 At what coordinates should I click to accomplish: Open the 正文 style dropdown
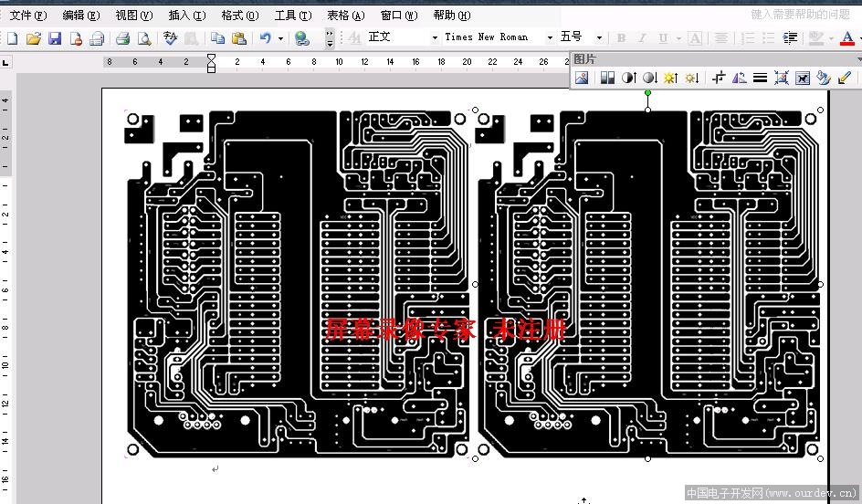(435, 38)
